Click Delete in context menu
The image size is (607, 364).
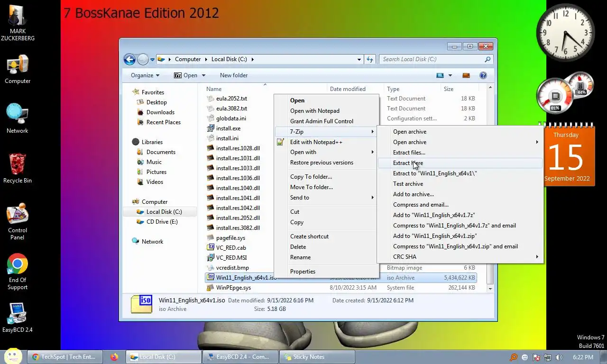click(x=327, y=247)
